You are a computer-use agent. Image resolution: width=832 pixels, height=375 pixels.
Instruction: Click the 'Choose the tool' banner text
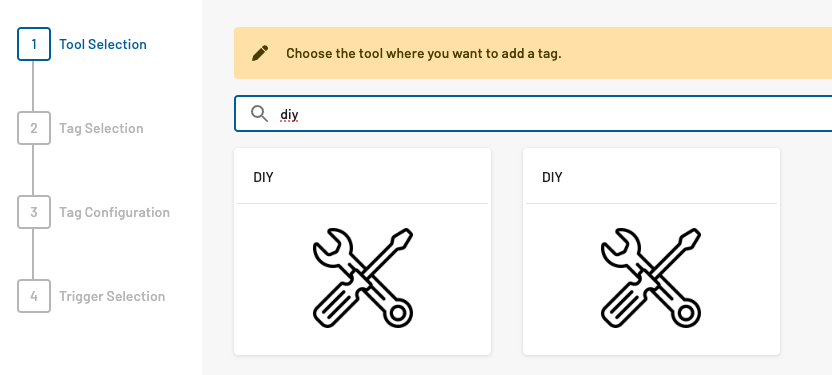pos(423,54)
